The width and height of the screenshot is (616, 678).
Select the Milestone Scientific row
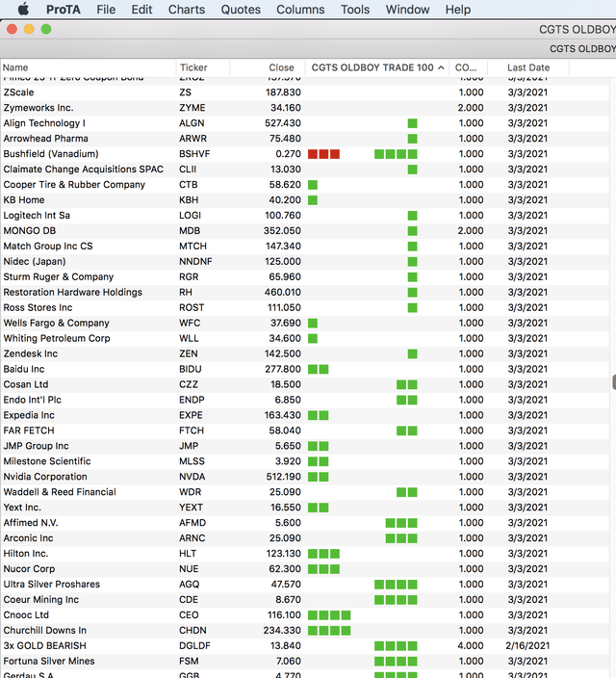[305, 461]
